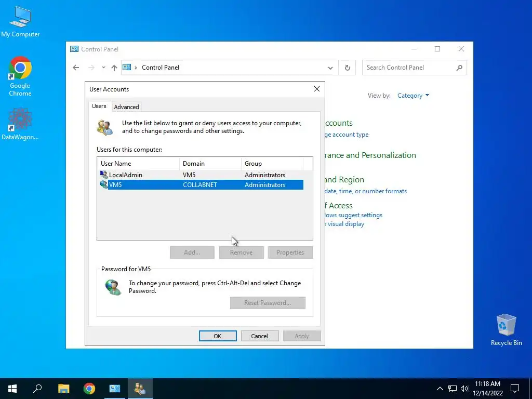Click the Windows Start button

[x=12, y=389]
